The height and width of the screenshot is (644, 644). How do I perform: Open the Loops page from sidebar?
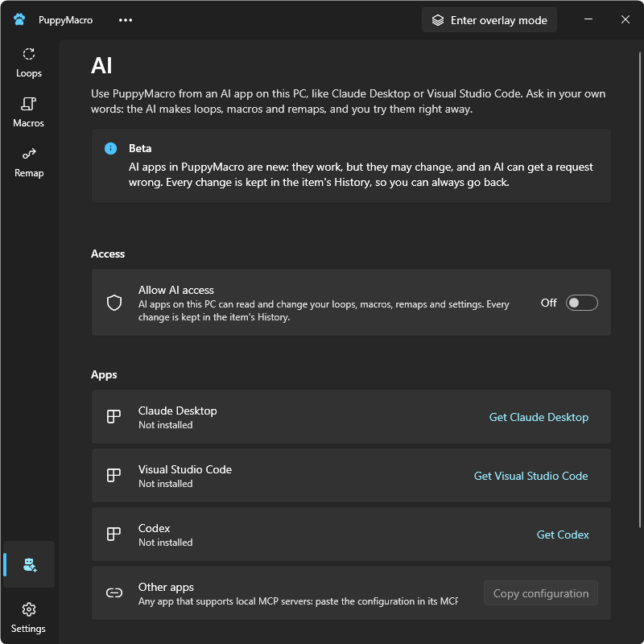click(x=29, y=64)
